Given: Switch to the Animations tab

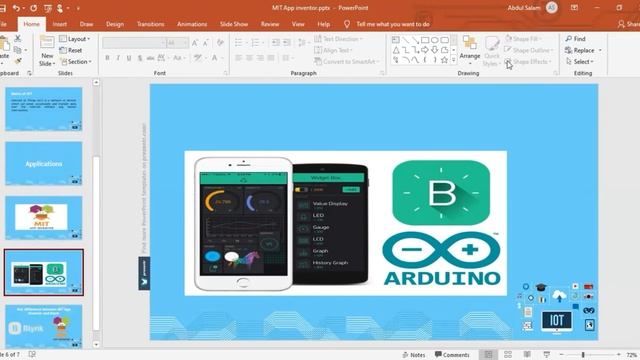Looking at the screenshot, I should point(192,24).
